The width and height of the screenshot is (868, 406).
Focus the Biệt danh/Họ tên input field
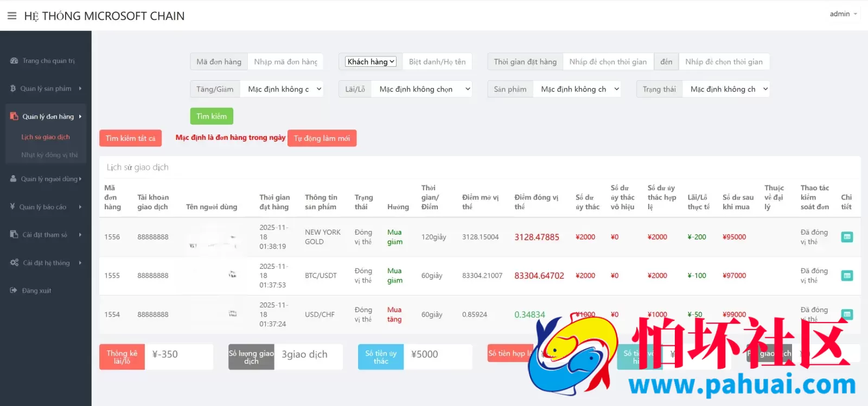point(437,62)
